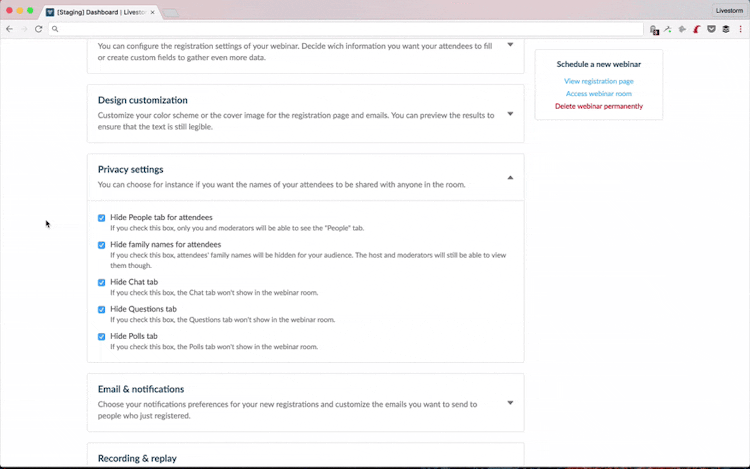Uncheck Hide People tab for attendees
750x469 pixels.
click(x=102, y=218)
